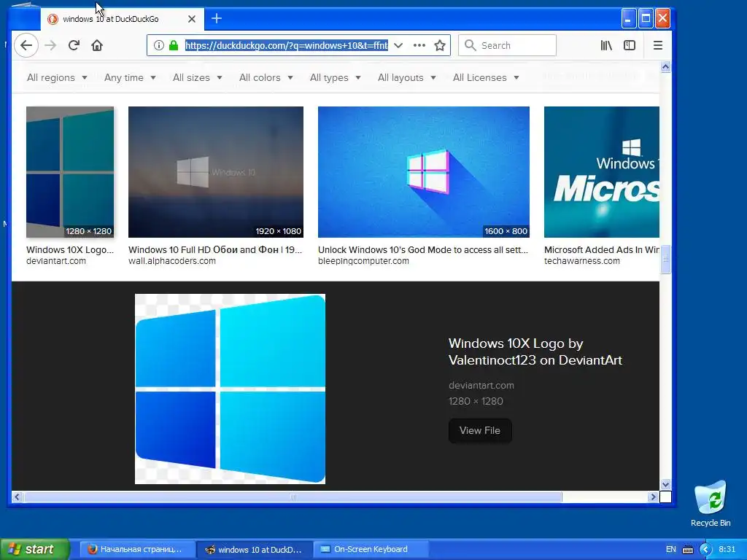Expand the All types filter

pos(336,77)
